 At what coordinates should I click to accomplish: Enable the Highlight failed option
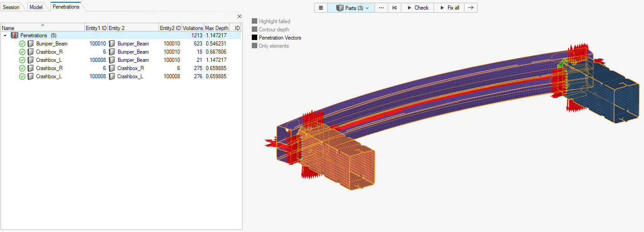255,21
